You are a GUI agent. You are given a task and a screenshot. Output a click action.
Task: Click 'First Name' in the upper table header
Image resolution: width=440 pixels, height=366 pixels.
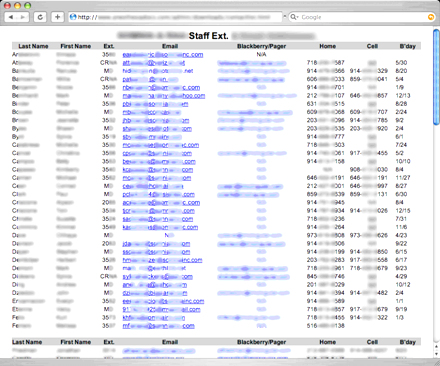point(76,46)
